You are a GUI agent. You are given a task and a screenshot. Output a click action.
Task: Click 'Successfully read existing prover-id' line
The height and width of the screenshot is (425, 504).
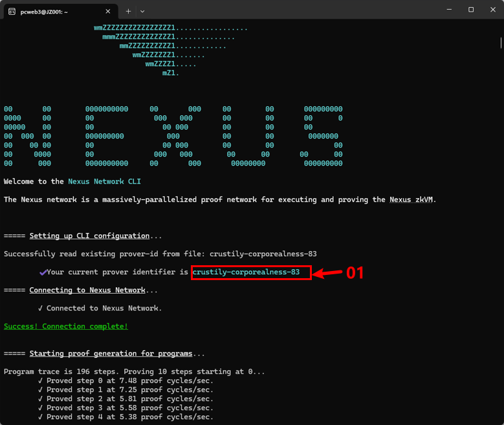coord(160,254)
